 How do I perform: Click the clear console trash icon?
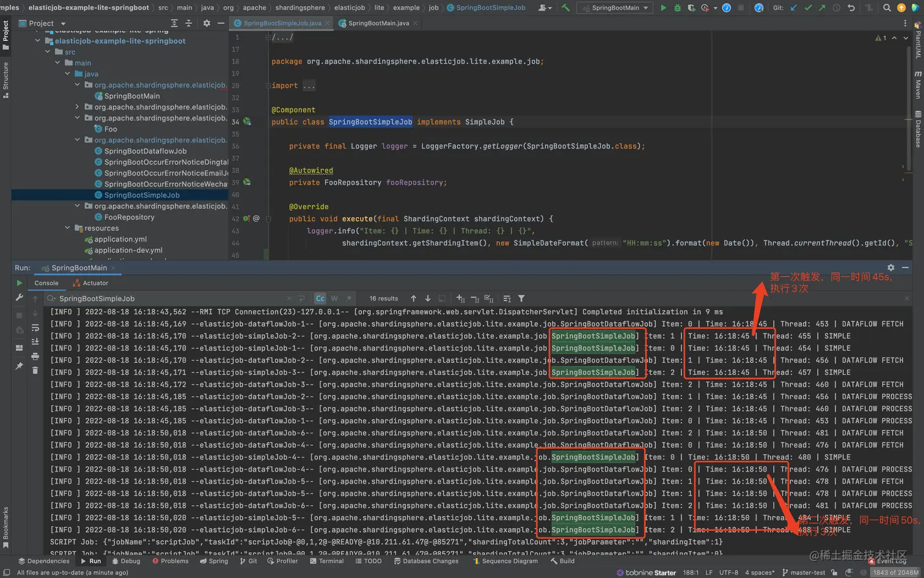point(35,370)
